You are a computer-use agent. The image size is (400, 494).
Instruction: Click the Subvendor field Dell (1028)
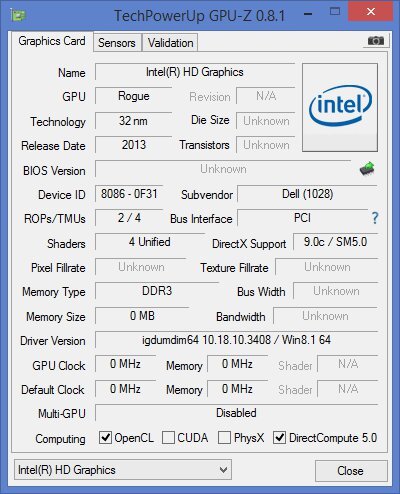click(307, 194)
